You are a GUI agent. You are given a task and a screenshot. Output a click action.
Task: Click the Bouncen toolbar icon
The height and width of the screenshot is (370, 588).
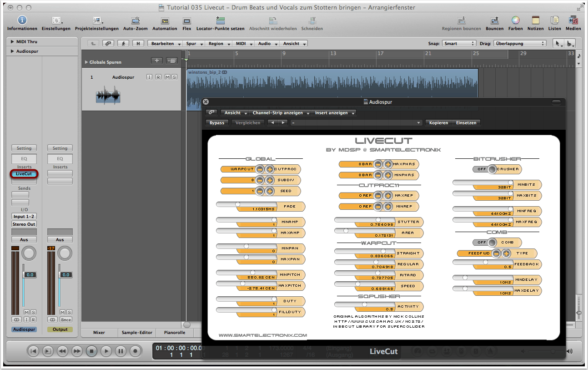click(x=494, y=20)
